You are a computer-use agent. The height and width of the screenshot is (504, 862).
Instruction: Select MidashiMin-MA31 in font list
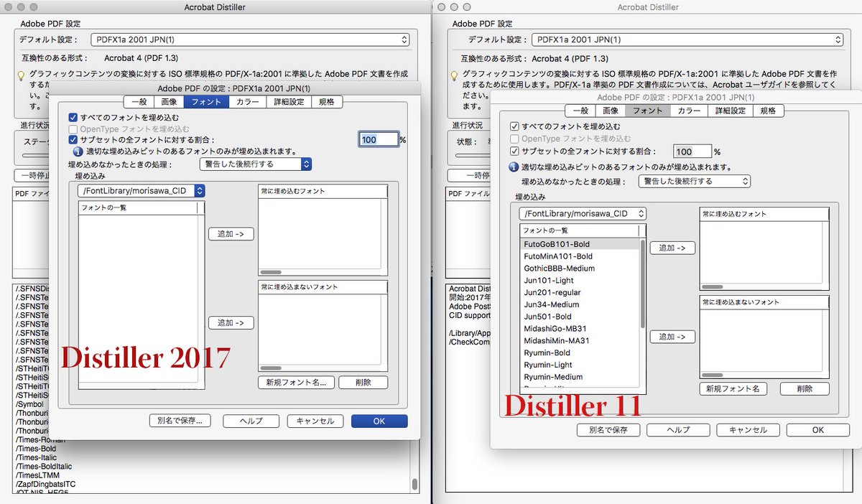(x=580, y=341)
